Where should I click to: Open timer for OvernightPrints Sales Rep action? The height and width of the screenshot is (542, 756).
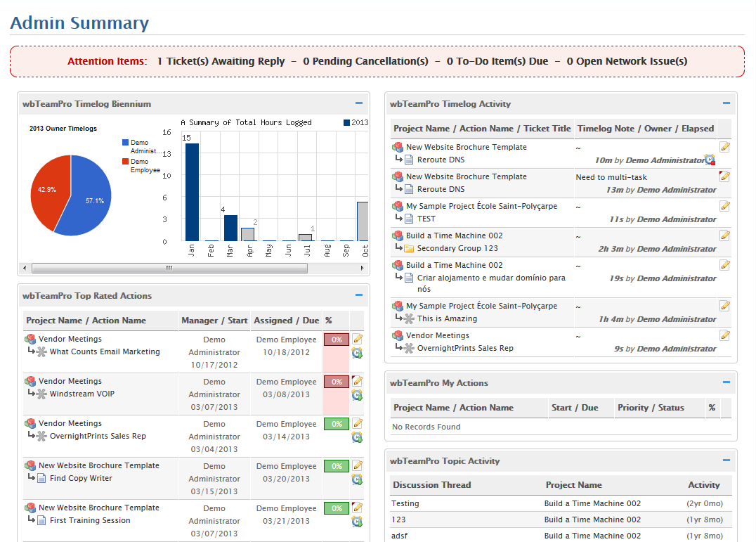[x=357, y=437]
